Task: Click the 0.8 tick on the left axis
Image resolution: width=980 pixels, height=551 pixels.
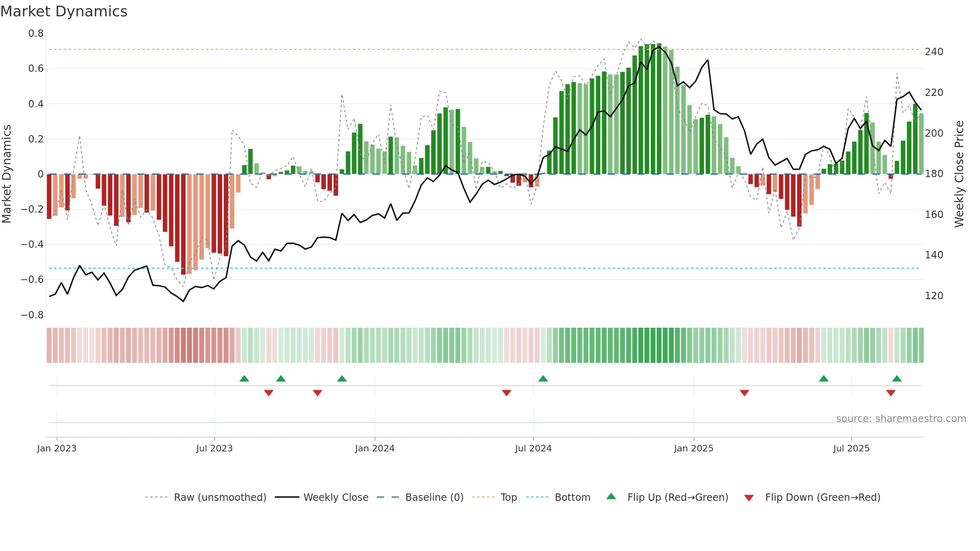Action: (36, 33)
